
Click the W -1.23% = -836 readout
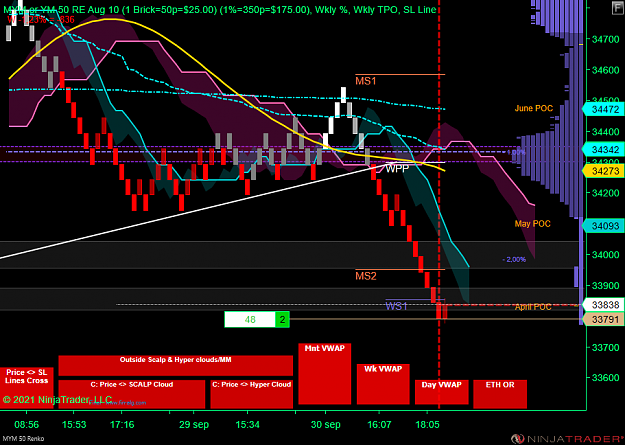coord(41,19)
